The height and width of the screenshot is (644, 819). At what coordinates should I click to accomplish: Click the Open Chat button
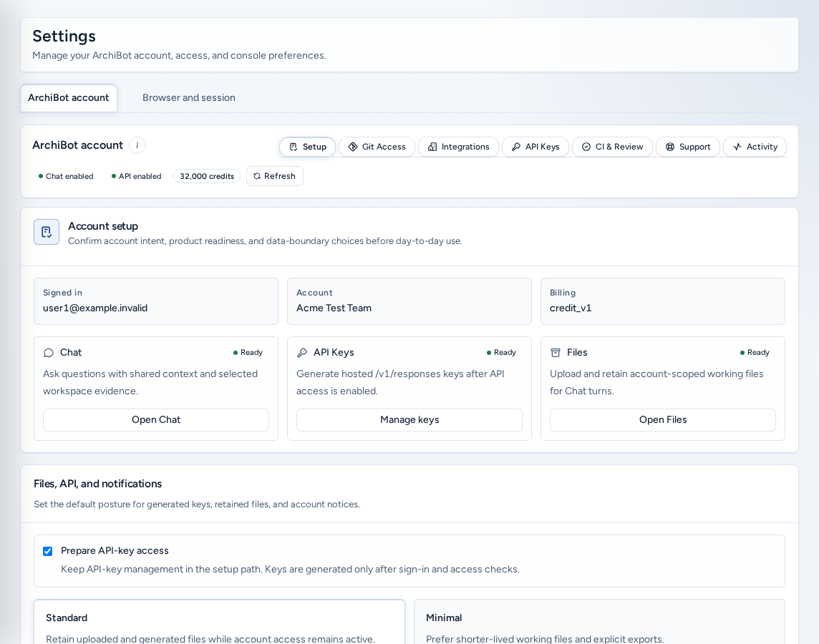click(x=155, y=420)
